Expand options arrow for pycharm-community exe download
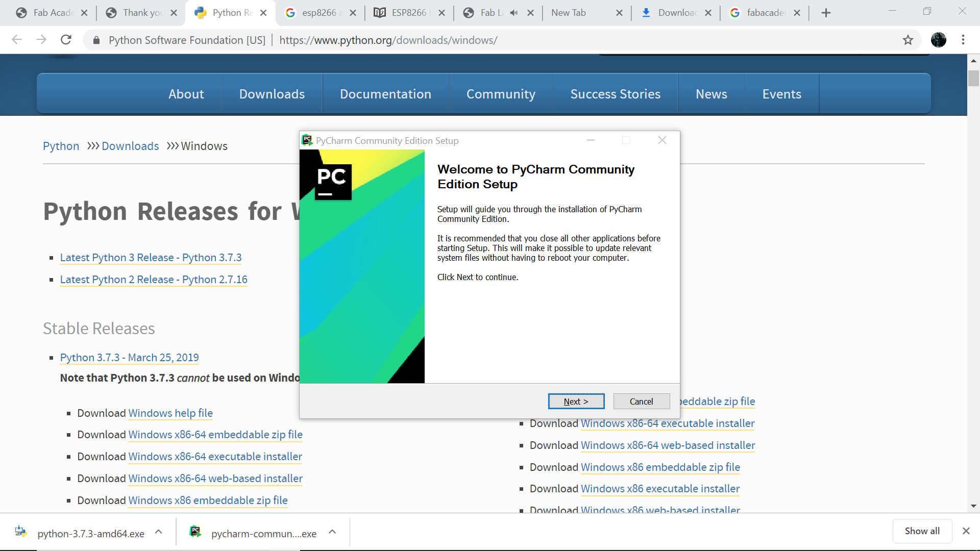The height and width of the screenshot is (551, 980). click(x=332, y=532)
